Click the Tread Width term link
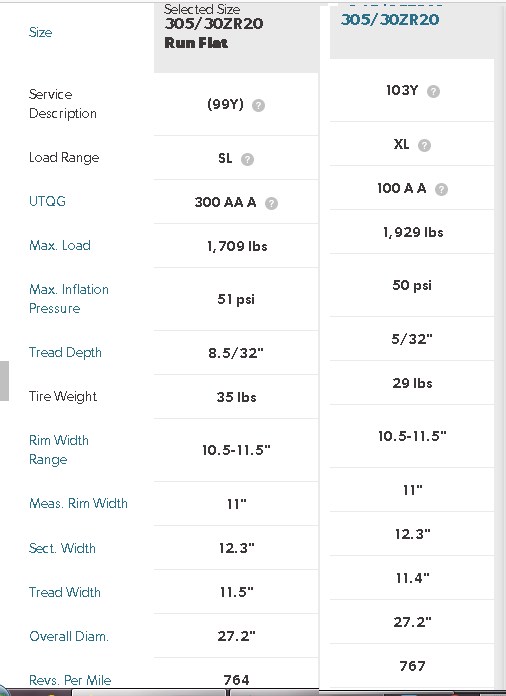This screenshot has width=506, height=696. coord(65,592)
